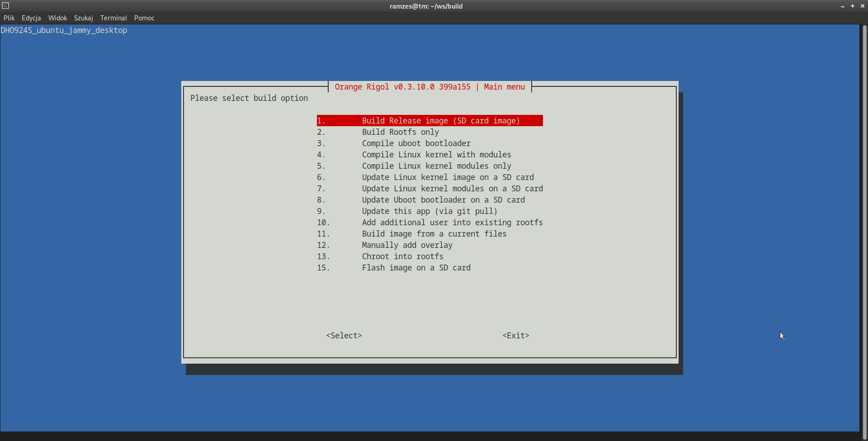Maximize the terminal window
This screenshot has height=441, width=868.
coord(853,6)
